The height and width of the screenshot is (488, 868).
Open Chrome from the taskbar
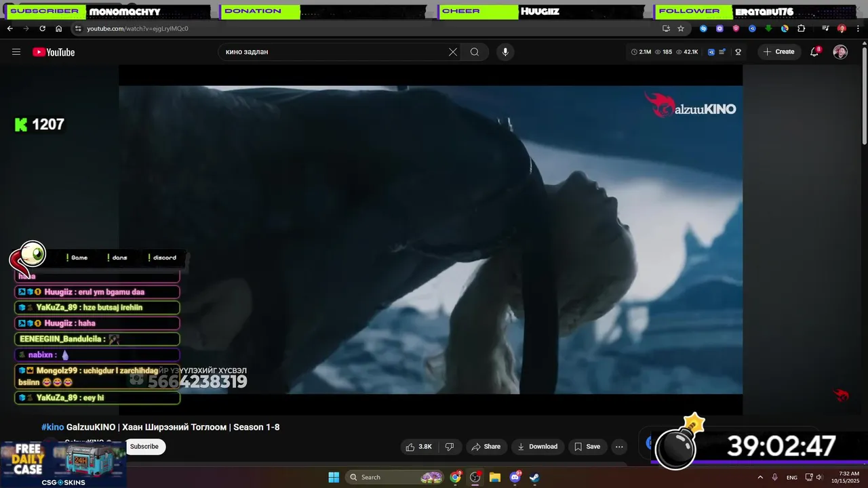[456, 477]
